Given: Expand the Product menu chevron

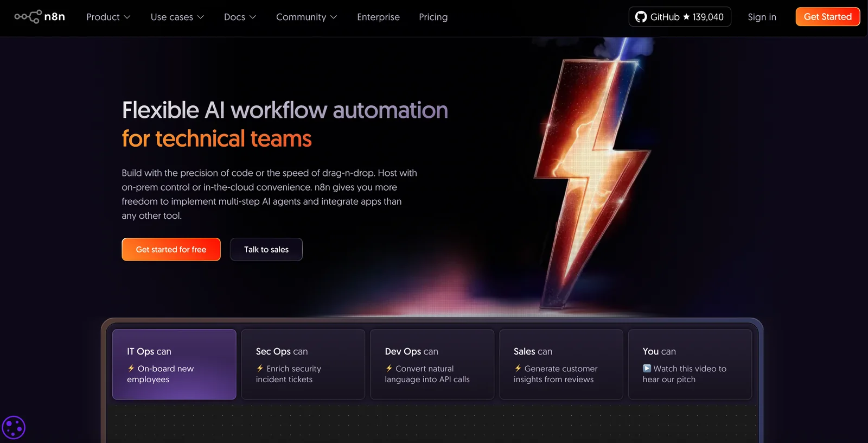Looking at the screenshot, I should 127,17.
